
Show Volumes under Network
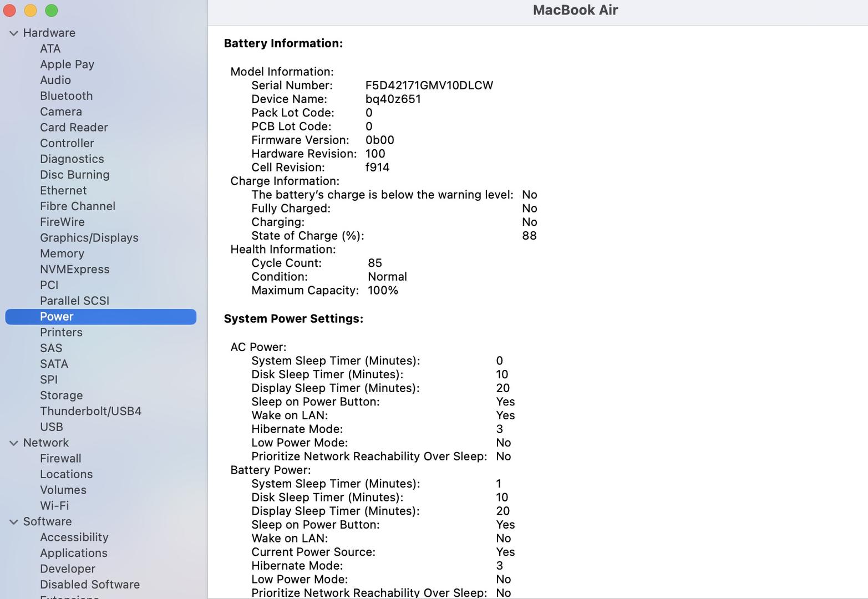pos(63,490)
